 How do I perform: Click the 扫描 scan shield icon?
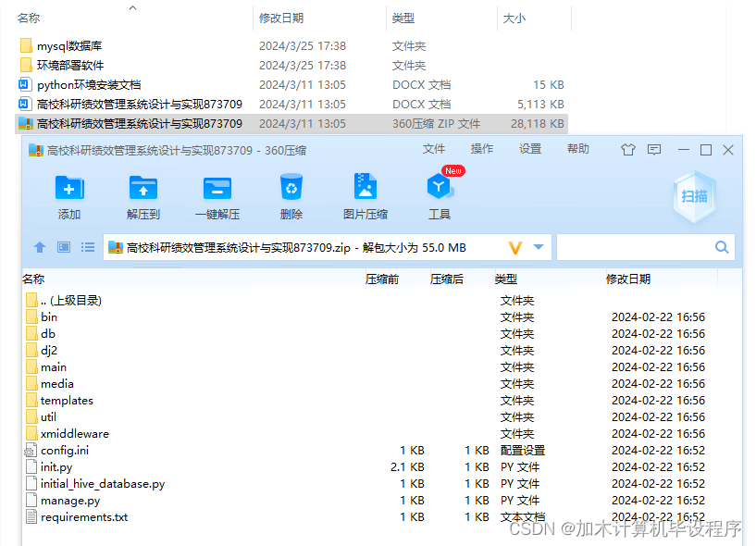pyautogui.click(x=694, y=196)
